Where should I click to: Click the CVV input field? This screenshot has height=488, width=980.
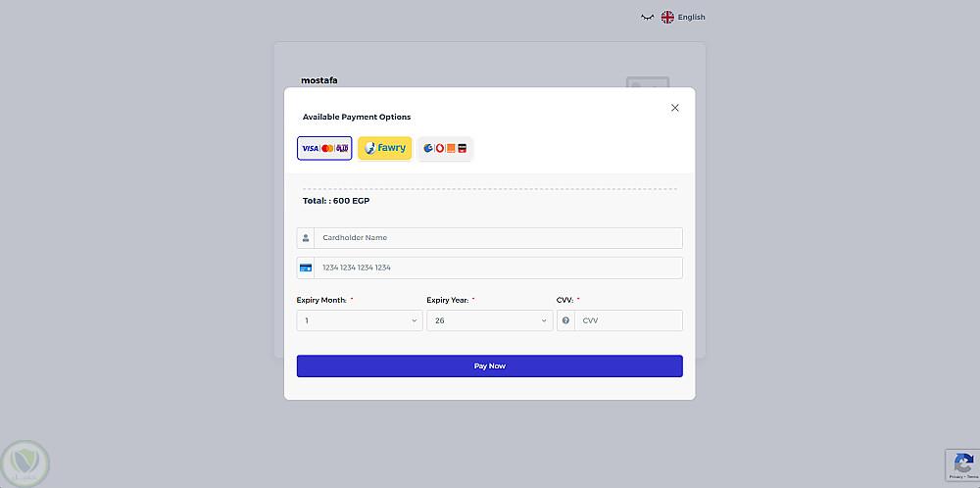click(628, 320)
